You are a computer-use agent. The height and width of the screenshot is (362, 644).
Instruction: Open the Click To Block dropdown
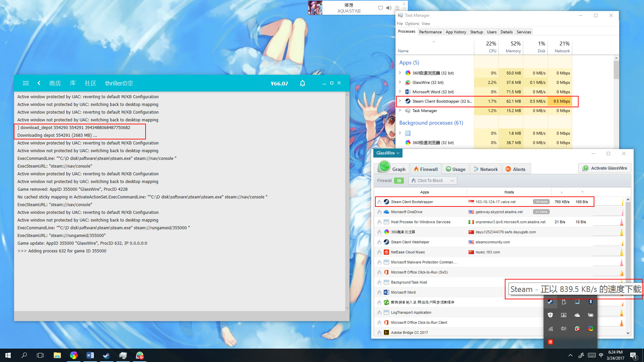pyautogui.click(x=432, y=180)
